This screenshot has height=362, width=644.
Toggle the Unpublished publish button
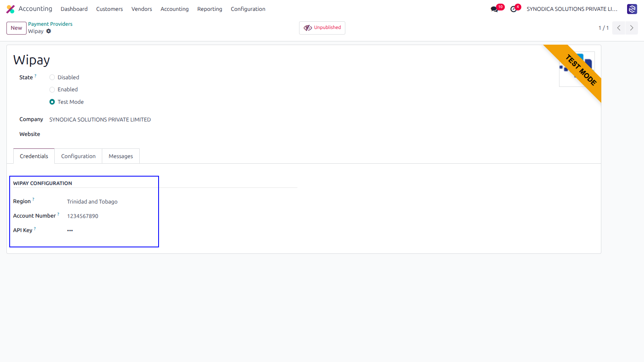(322, 28)
